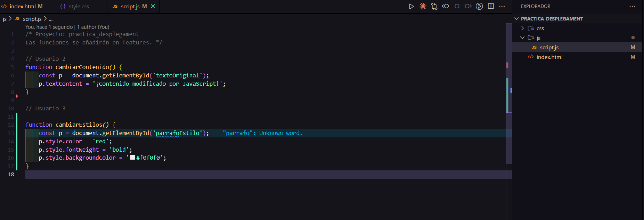Click the '1 author (You)' code lens

click(x=93, y=27)
